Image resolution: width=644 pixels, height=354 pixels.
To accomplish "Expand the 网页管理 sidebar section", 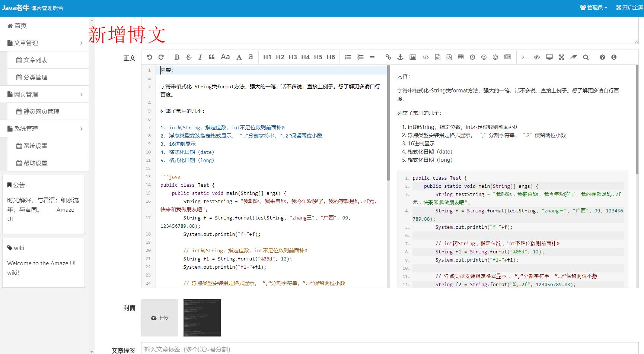I will click(45, 94).
